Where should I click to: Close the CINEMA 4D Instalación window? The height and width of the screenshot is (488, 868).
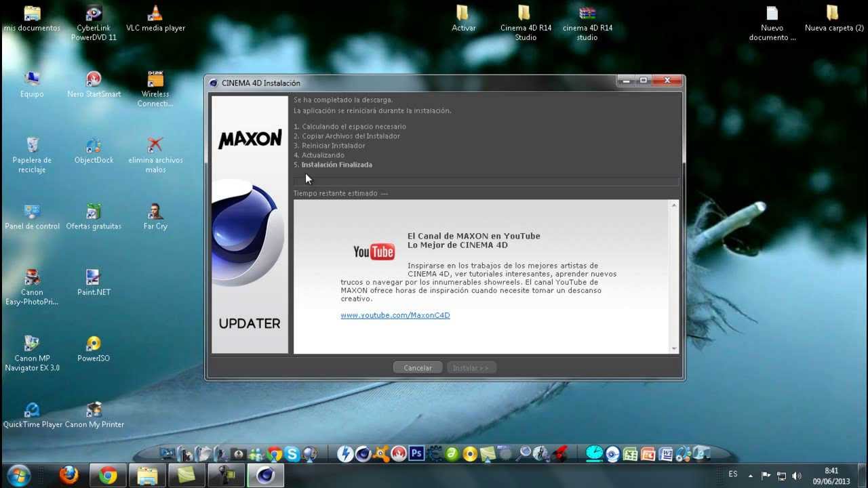point(667,81)
